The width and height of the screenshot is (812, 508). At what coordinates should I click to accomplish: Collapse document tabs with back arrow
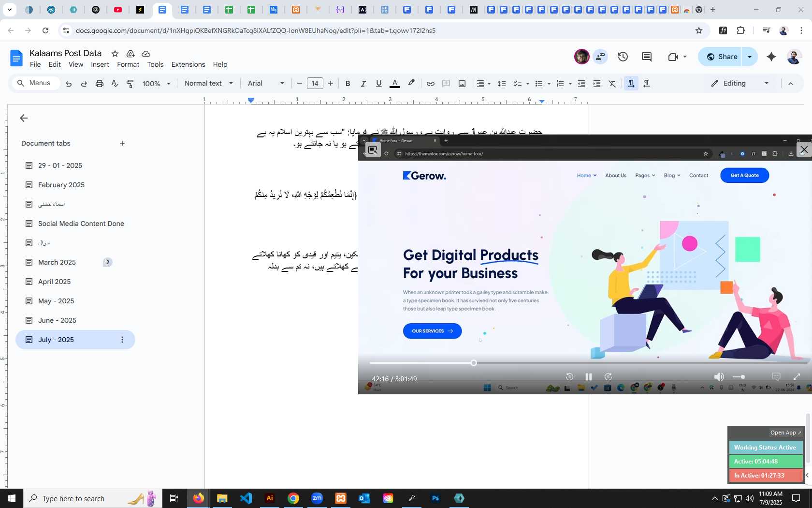(24, 118)
